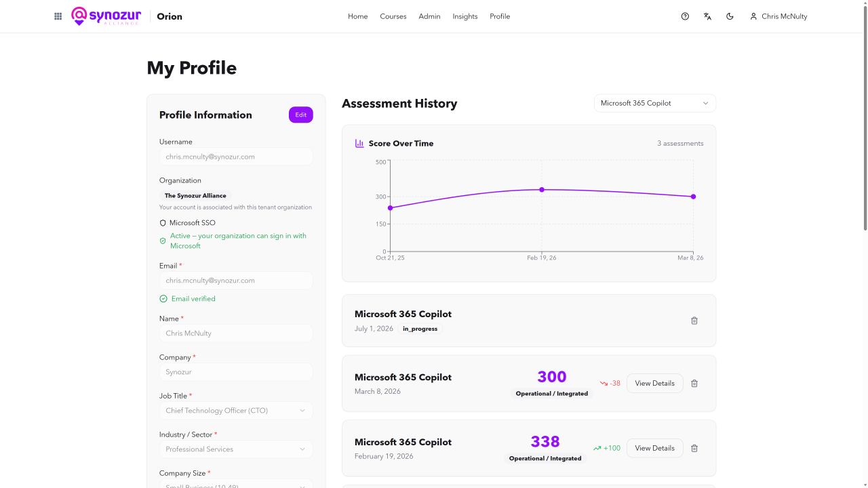
Task: Open the app launcher grid icon
Action: tap(58, 16)
